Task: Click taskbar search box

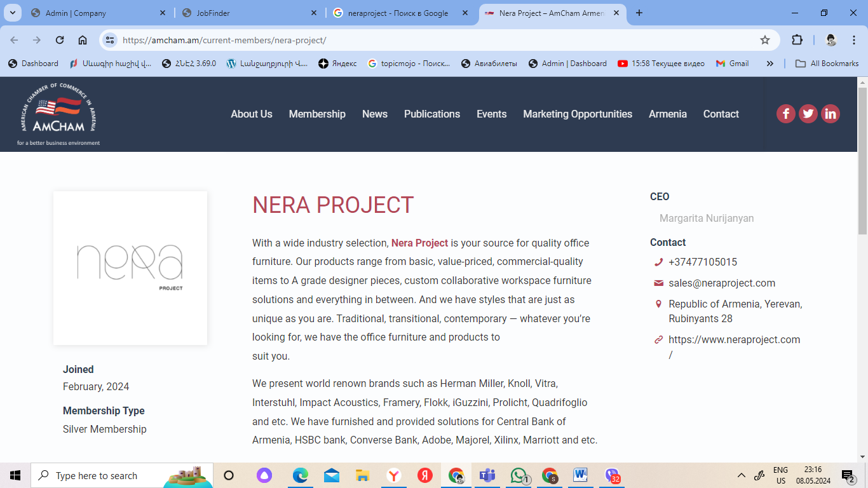Action: [122, 475]
